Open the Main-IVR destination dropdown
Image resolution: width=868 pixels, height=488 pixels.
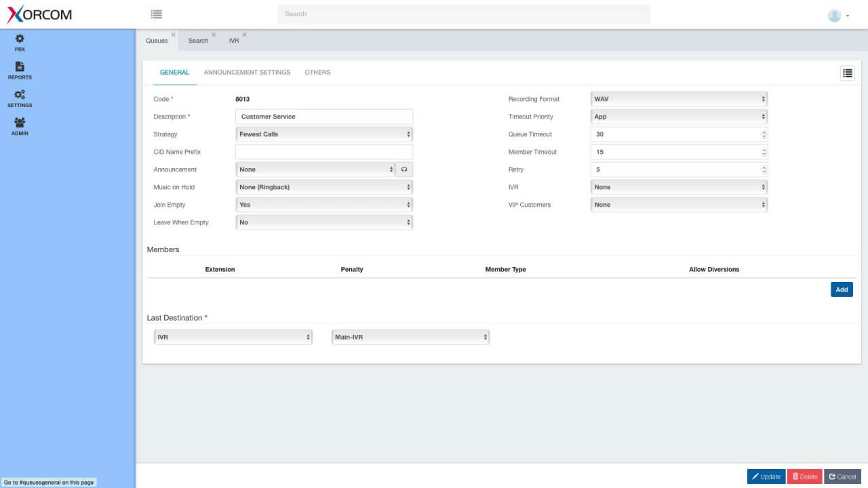(410, 336)
